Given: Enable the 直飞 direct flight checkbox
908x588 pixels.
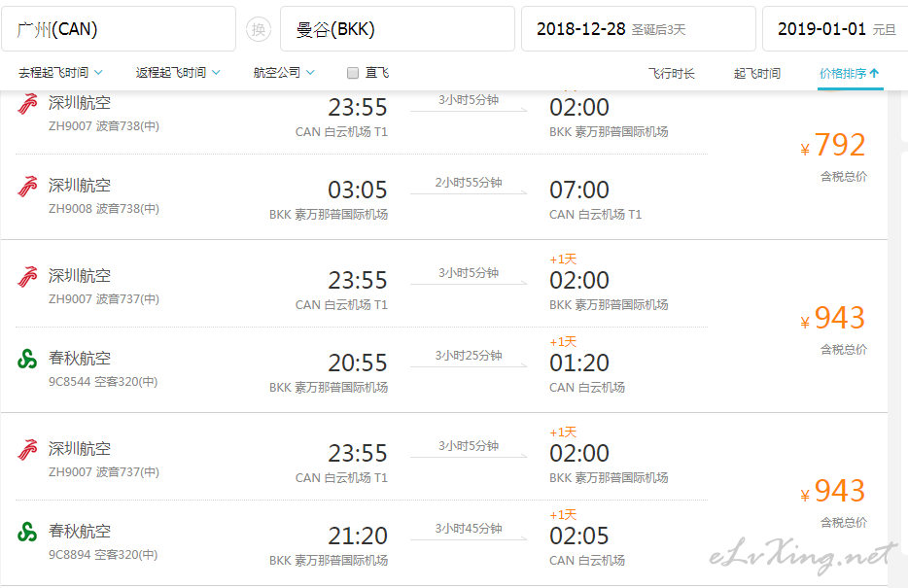Looking at the screenshot, I should 353,73.
